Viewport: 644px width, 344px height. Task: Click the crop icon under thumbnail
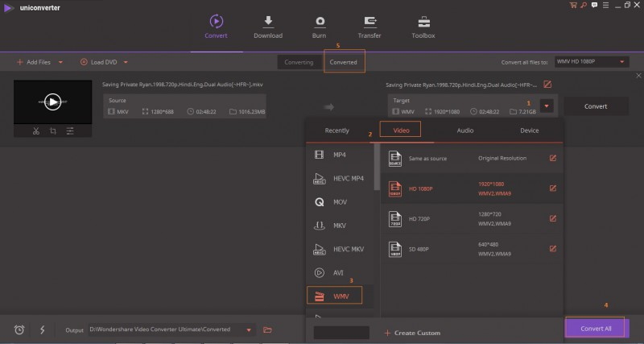[x=53, y=131]
